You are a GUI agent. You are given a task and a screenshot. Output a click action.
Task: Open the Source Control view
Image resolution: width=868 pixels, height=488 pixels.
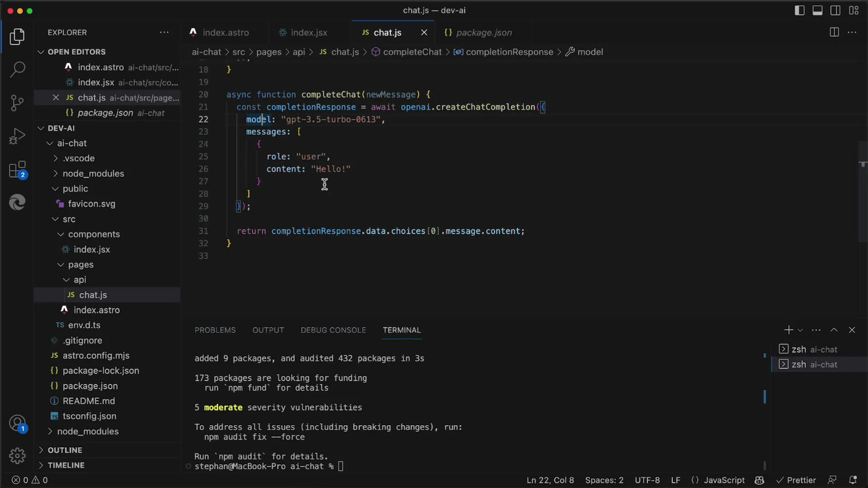pos(17,103)
